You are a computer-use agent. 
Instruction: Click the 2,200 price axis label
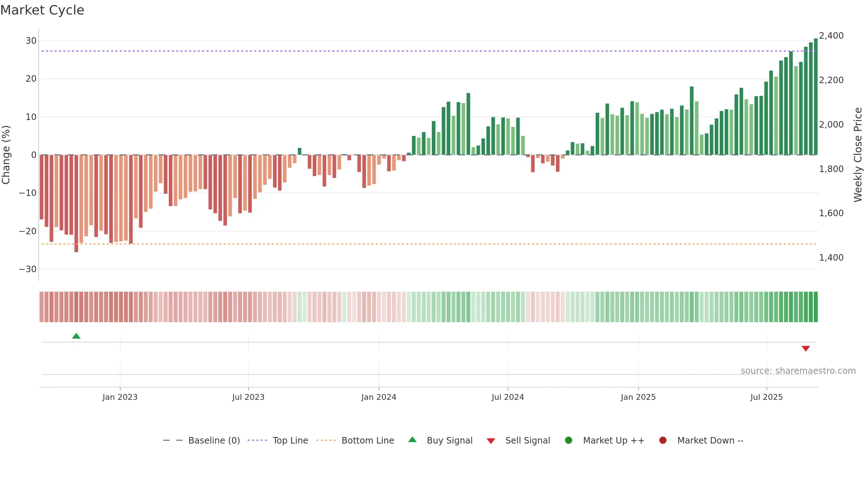(831, 80)
